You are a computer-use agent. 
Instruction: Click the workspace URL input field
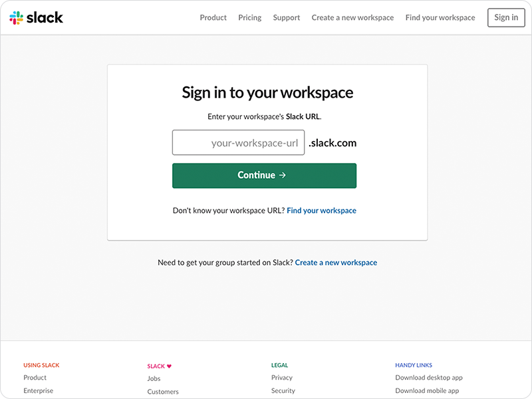(x=239, y=142)
